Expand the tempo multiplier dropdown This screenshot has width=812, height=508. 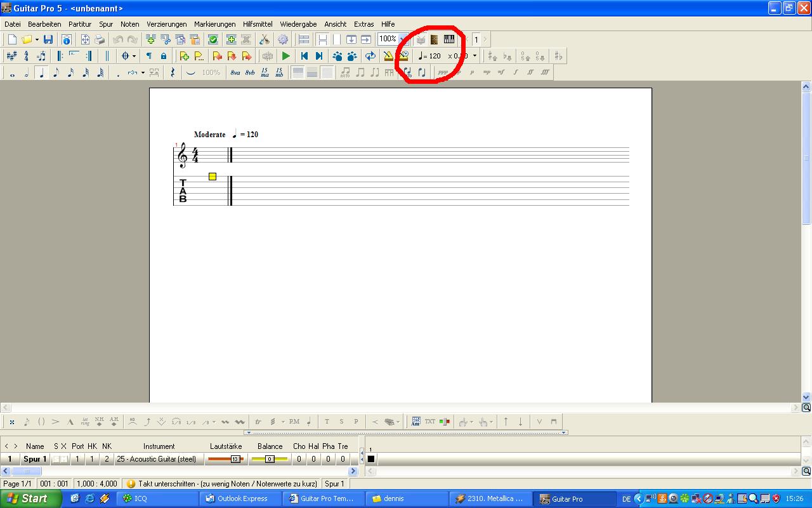475,56
